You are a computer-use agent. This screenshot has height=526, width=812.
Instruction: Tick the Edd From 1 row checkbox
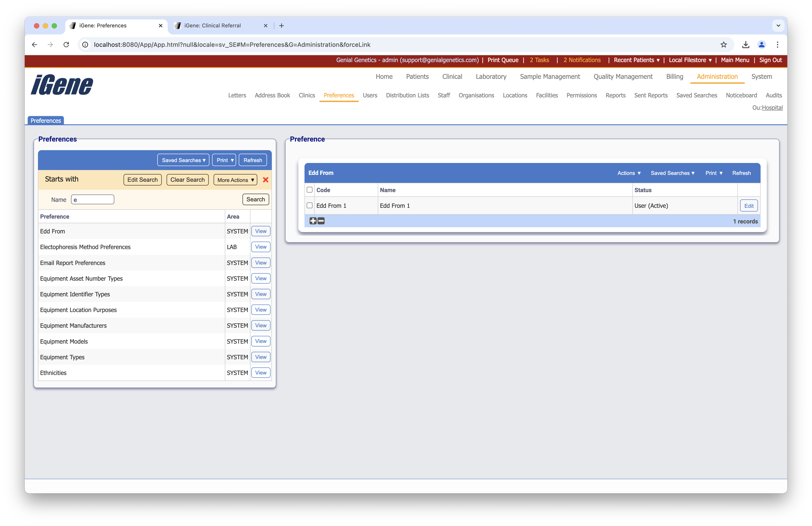pos(309,206)
